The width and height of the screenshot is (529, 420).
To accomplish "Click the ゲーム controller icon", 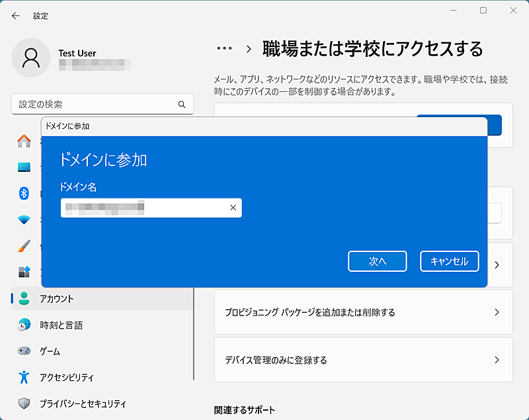I will coord(23,351).
